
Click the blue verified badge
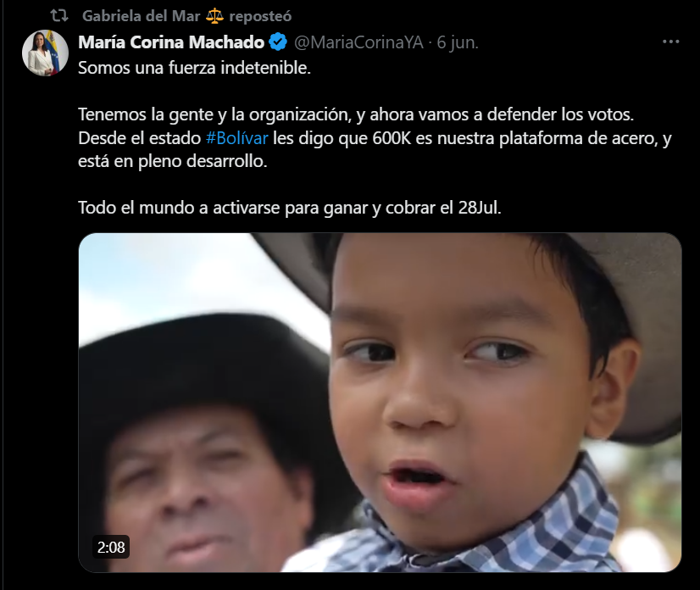click(278, 42)
